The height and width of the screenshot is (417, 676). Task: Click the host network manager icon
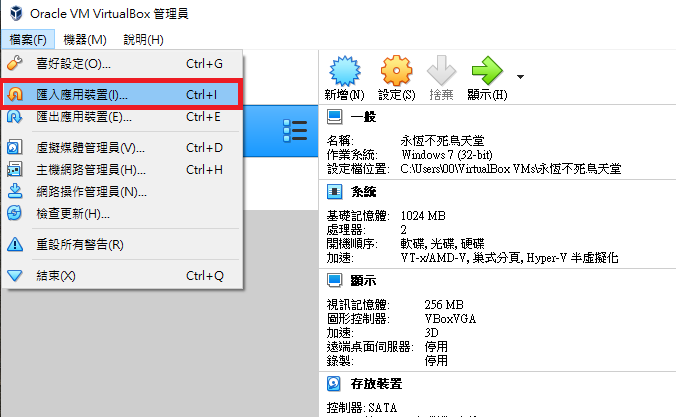click(x=15, y=169)
